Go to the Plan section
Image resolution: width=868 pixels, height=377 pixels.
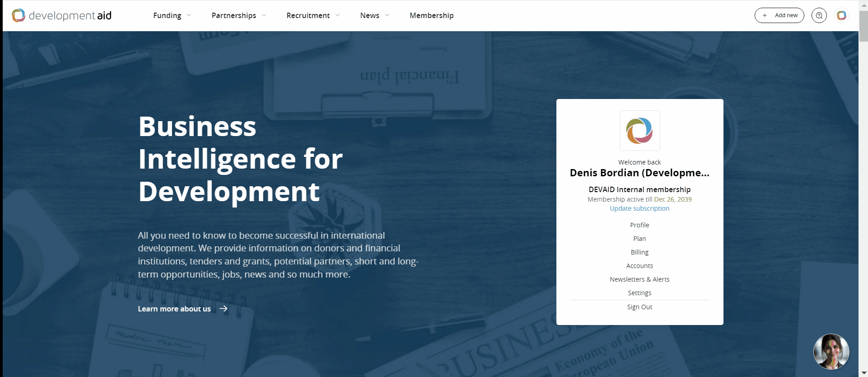[639, 239]
